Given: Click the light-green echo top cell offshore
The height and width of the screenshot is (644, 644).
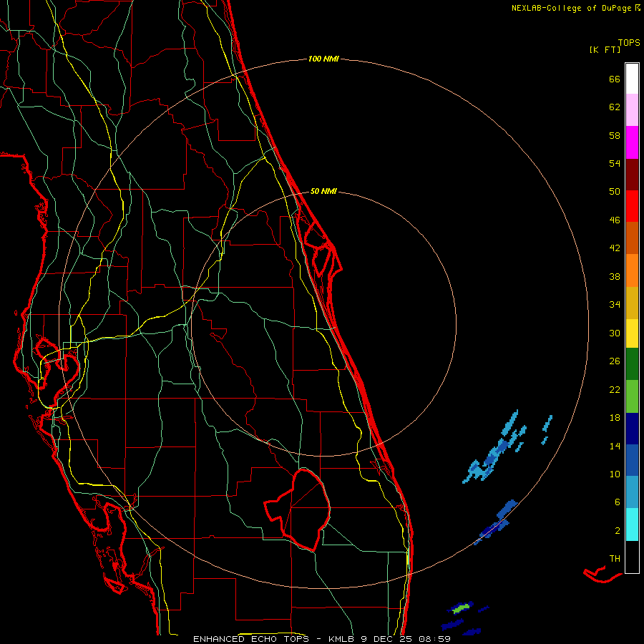Looking at the screenshot, I should point(461,608).
